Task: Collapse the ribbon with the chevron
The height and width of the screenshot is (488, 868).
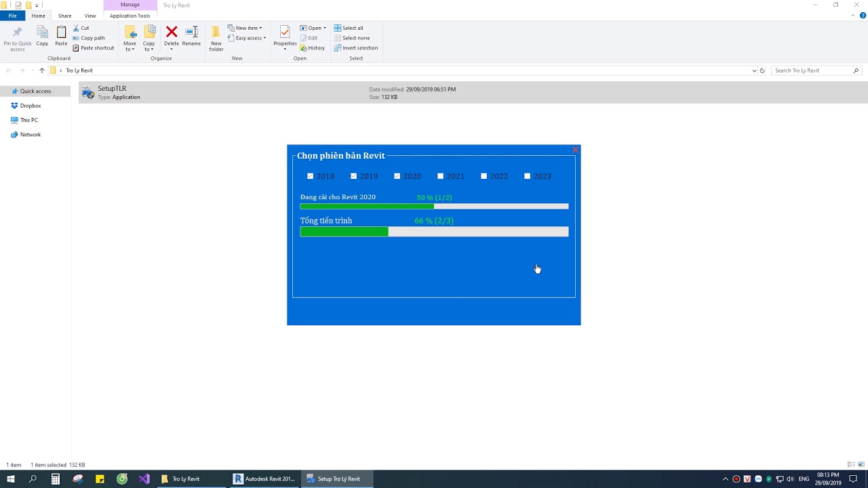Action: tap(853, 16)
